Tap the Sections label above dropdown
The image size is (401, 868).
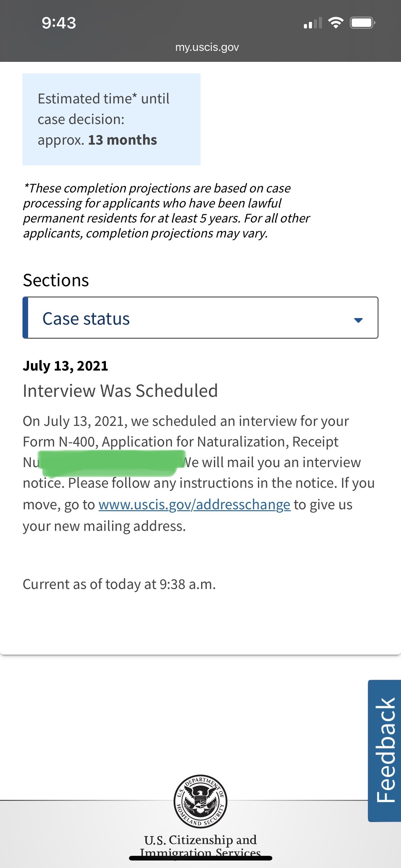tap(56, 280)
